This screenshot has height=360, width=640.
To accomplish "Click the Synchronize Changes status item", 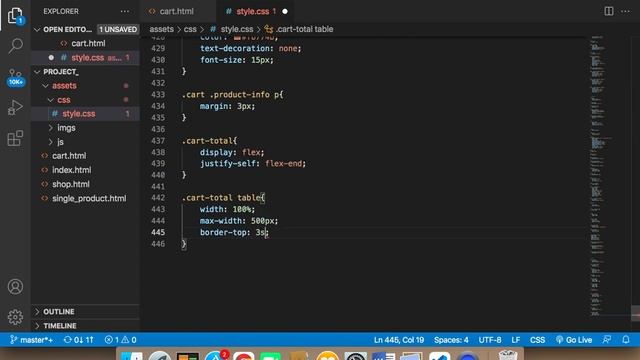I will pos(78,340).
